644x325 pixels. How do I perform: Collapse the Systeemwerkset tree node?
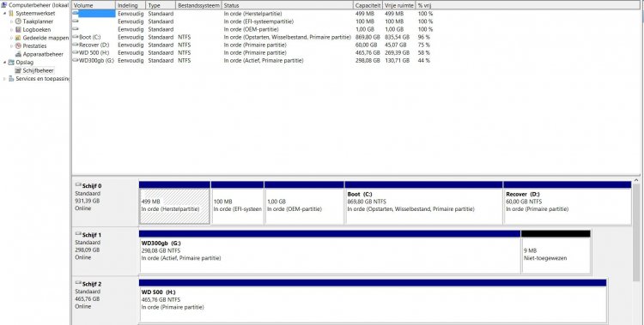point(4,14)
